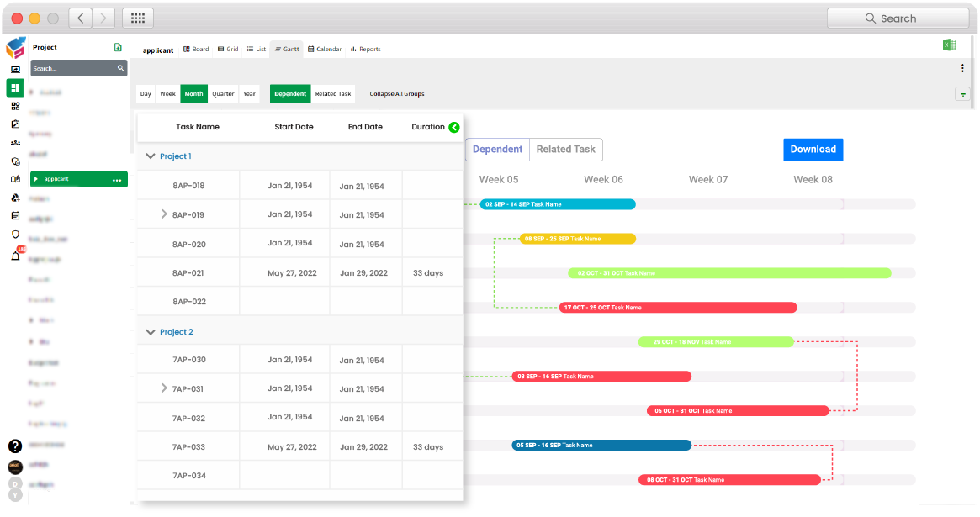Collapse the Project 1 group
The height and width of the screenshot is (517, 980).
151,156
